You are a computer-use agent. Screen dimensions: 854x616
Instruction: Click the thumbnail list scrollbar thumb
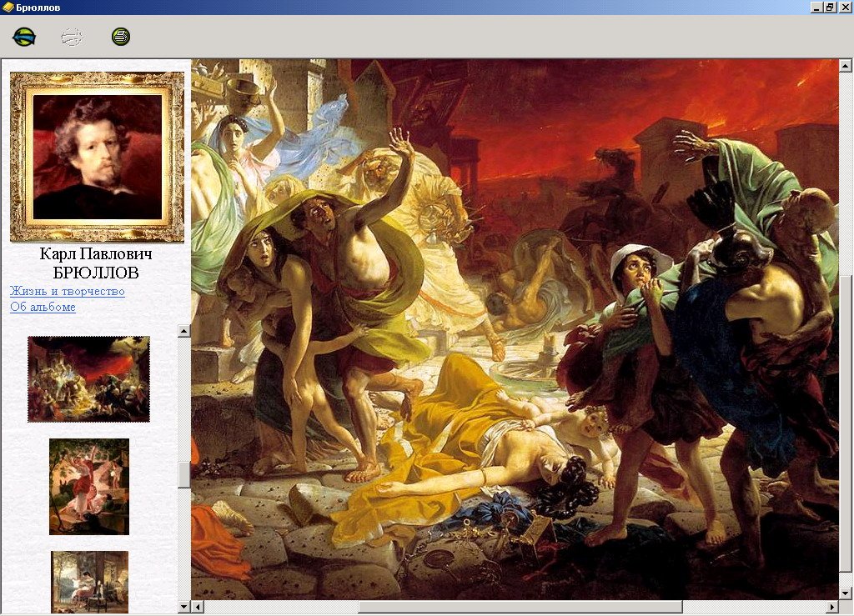[184, 473]
